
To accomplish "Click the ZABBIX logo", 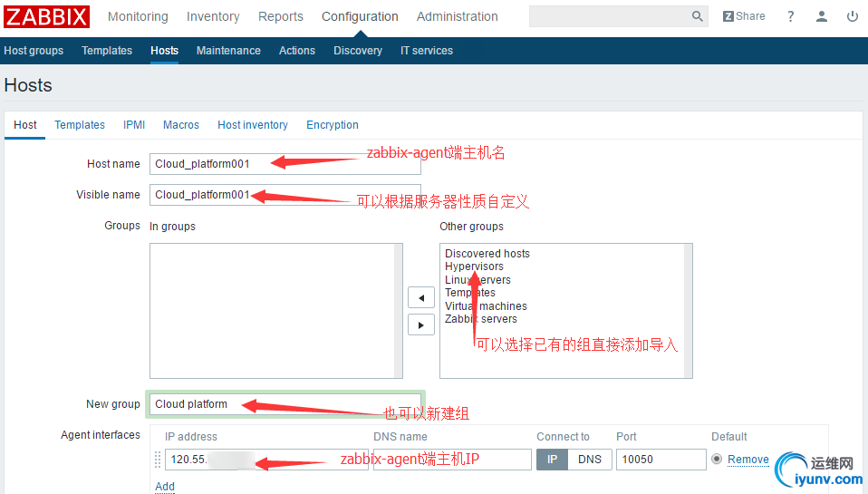I will tap(46, 16).
